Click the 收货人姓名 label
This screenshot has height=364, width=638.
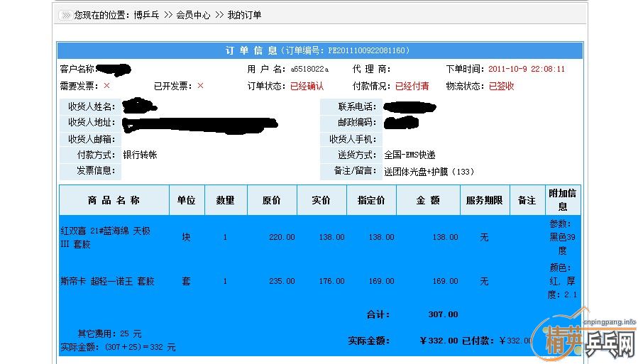click(92, 106)
